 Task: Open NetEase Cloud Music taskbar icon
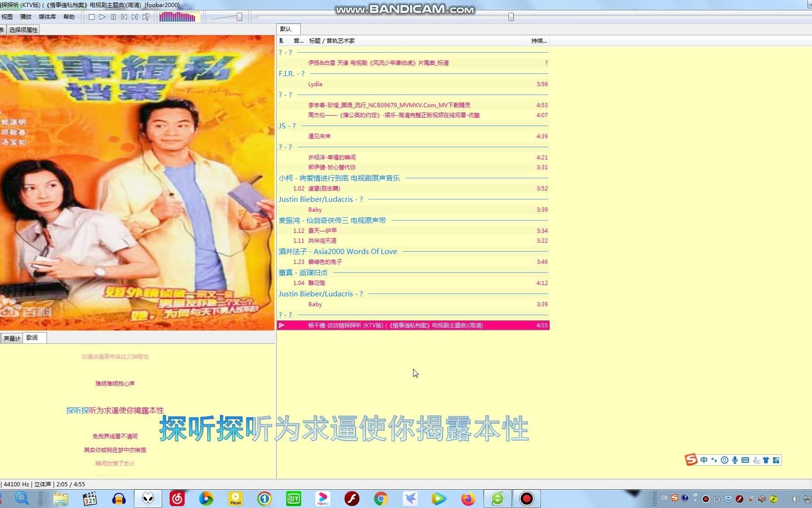click(177, 499)
